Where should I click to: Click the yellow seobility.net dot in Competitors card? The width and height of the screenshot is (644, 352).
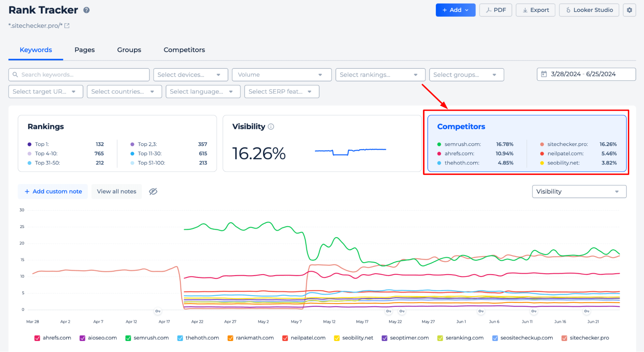[x=542, y=163]
